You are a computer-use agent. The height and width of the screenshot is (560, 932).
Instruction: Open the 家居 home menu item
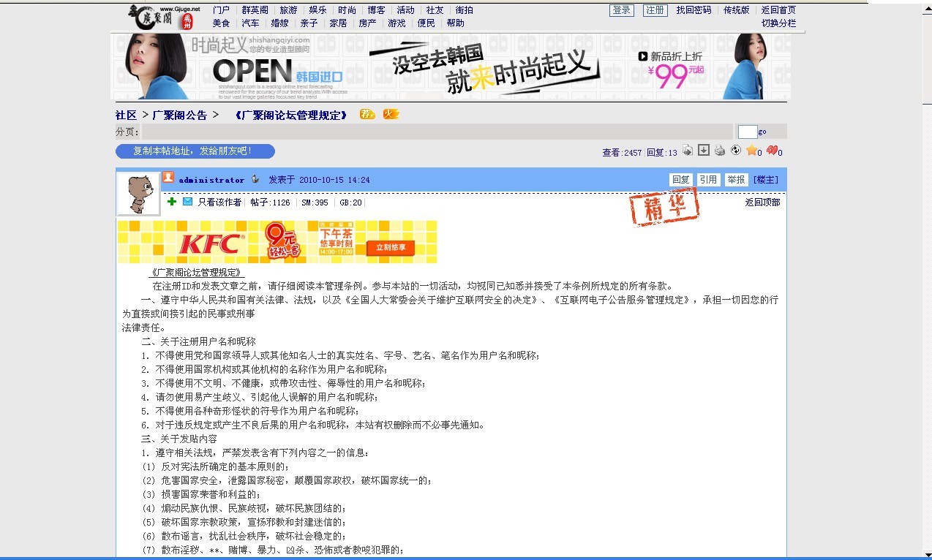pyautogui.click(x=338, y=23)
